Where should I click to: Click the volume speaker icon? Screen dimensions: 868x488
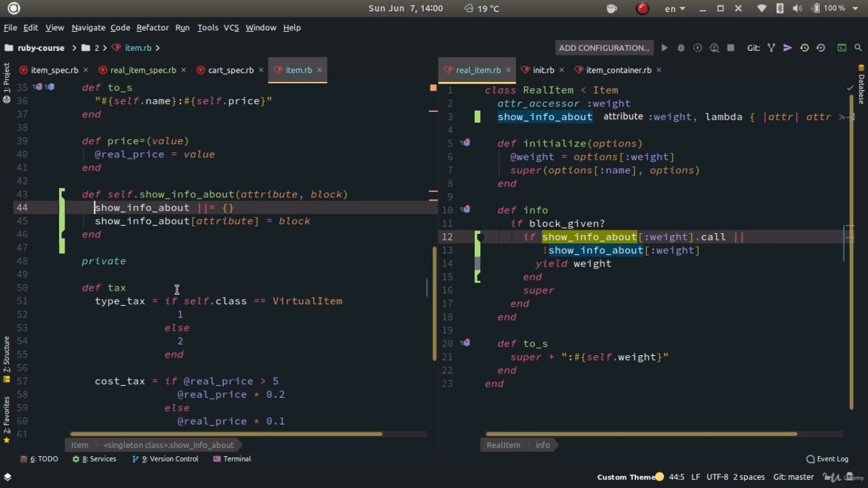click(797, 9)
